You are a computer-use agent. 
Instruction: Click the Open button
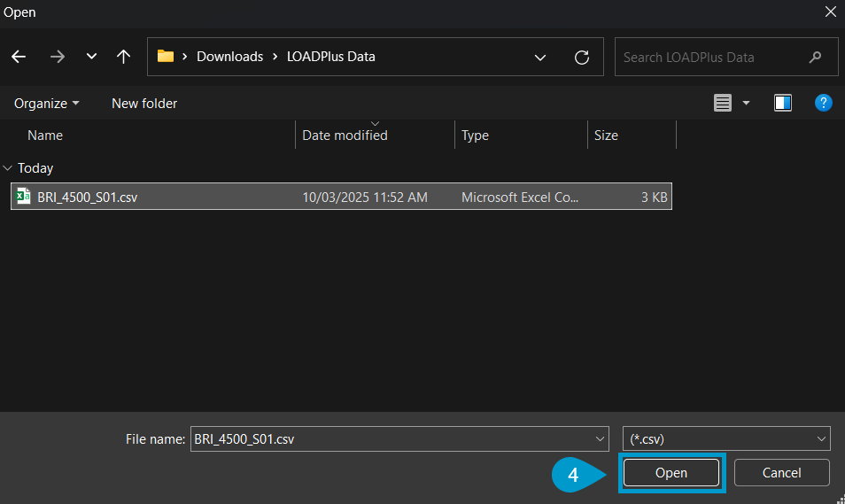point(671,473)
